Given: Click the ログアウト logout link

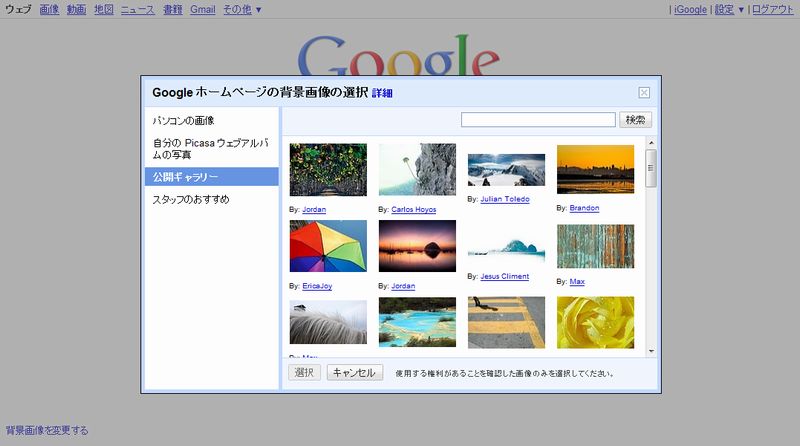Looking at the screenshot, I should (772, 9).
